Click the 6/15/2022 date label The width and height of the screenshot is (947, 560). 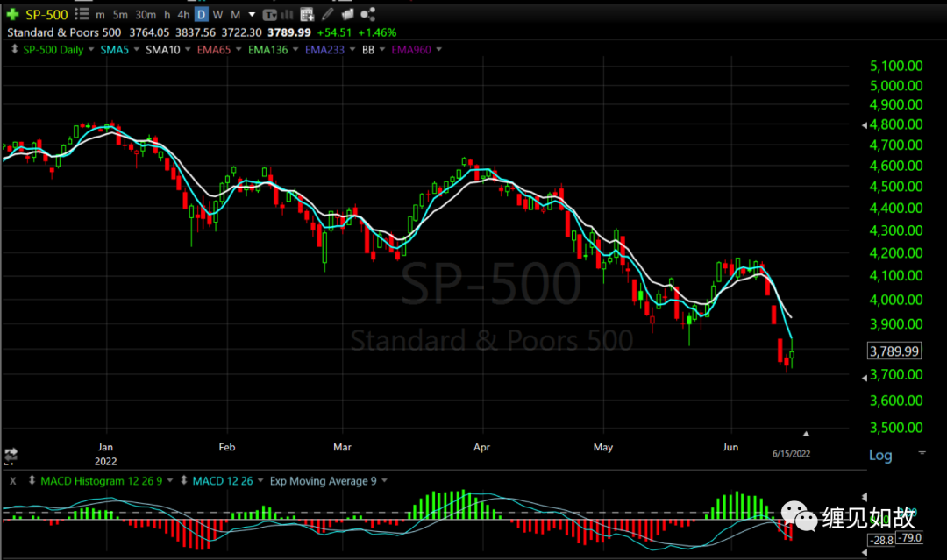coord(791,454)
